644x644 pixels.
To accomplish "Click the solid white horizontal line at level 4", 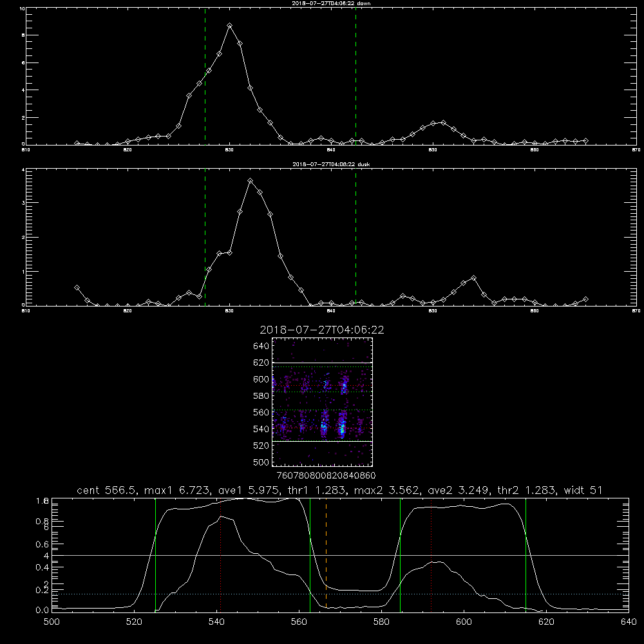I will 340,555.
